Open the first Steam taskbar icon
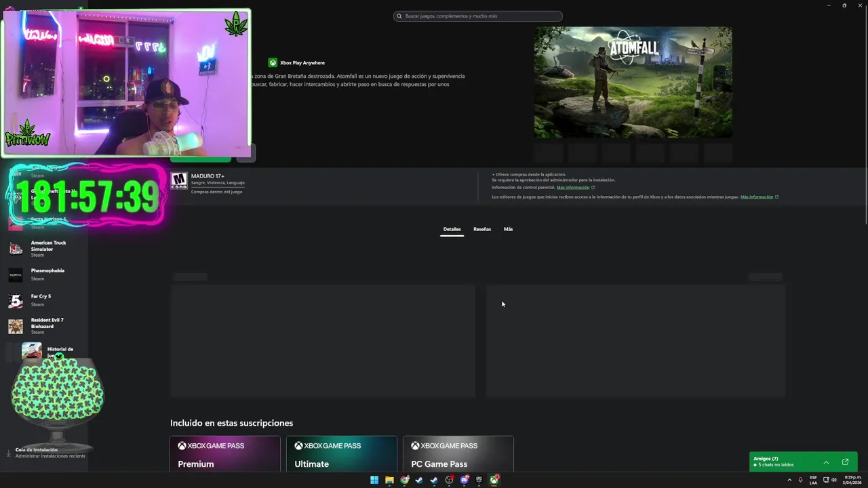868x488 pixels. coord(419,480)
